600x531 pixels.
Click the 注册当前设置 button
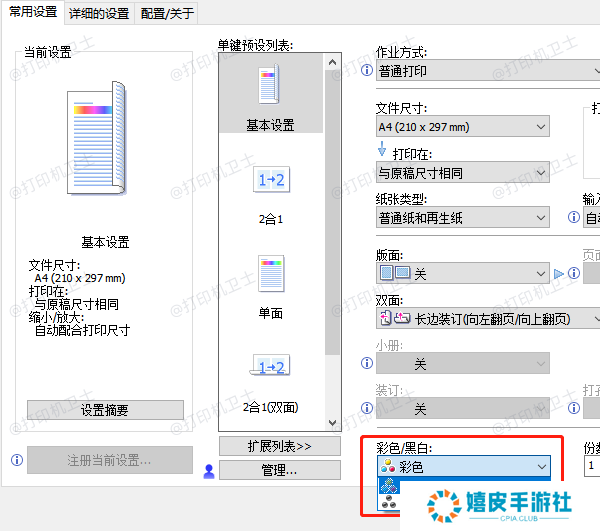click(109, 460)
